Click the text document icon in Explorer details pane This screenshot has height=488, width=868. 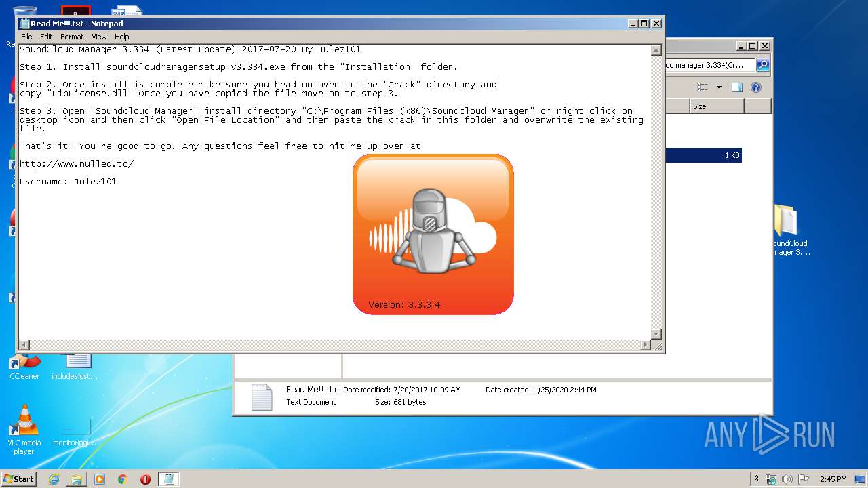click(x=262, y=397)
